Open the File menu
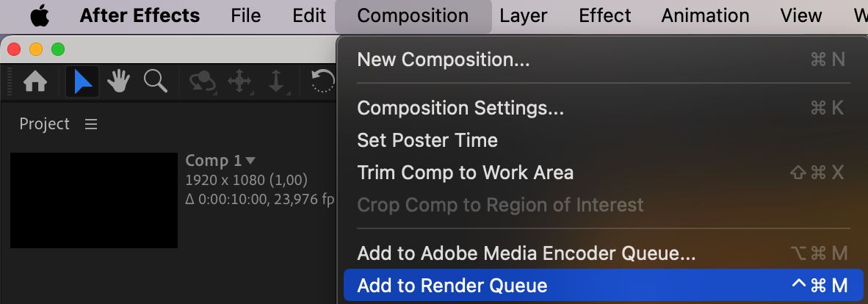 tap(246, 15)
